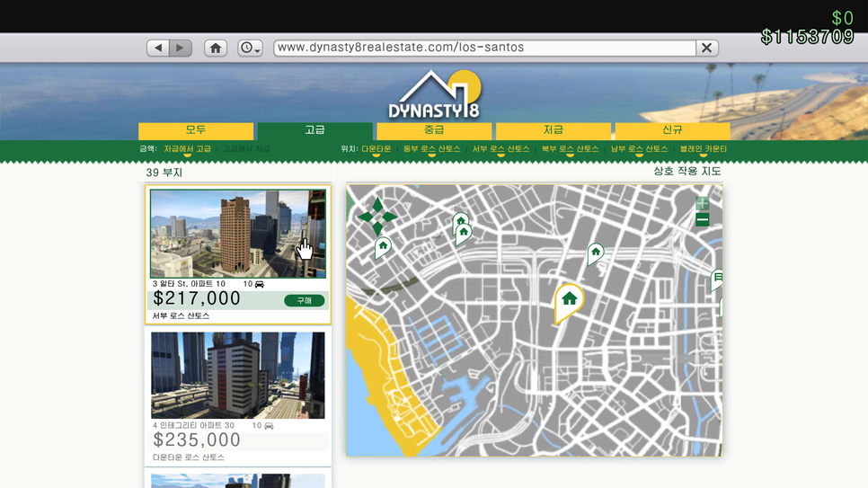
Task: Toggle the 블레인 카운티 location filter
Action: 704,149
